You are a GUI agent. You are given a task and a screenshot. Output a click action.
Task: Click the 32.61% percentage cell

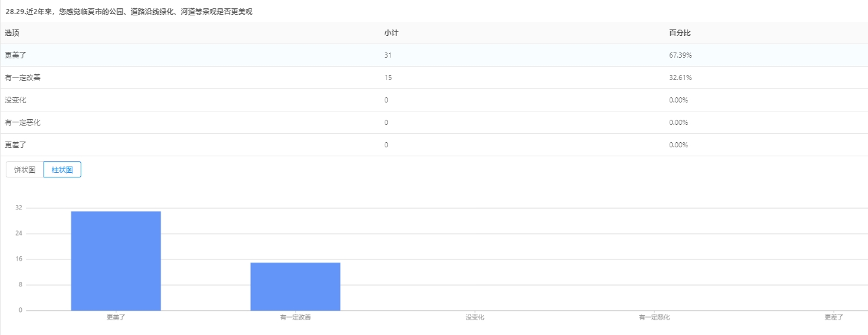[x=680, y=78]
